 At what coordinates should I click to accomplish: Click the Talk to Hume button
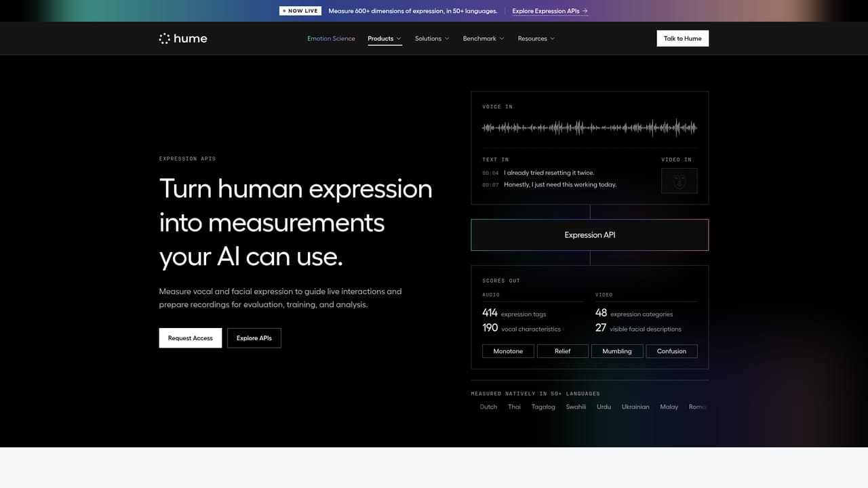click(x=682, y=39)
